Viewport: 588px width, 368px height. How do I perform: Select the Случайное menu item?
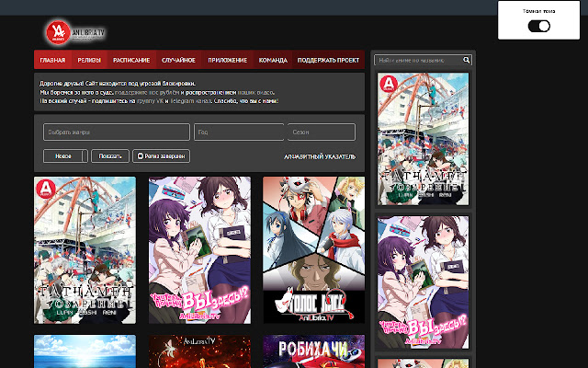click(x=178, y=60)
